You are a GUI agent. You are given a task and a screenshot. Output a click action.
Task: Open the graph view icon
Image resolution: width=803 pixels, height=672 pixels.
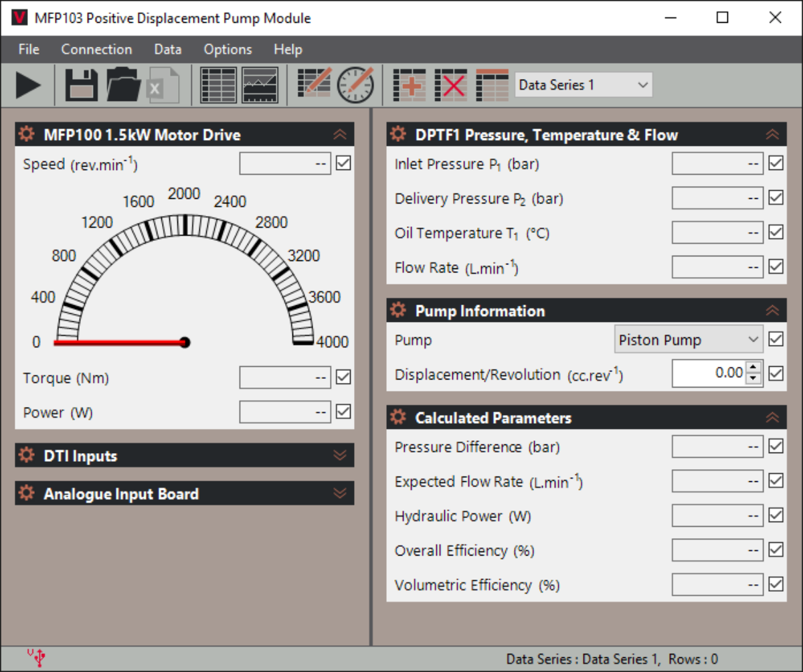260,86
